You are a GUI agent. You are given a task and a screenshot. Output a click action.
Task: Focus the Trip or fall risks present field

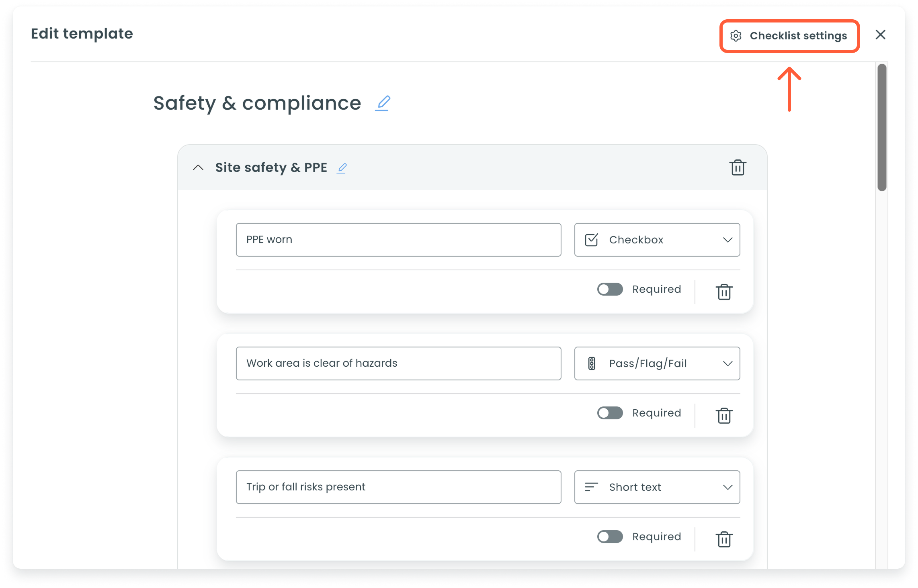pyautogui.click(x=398, y=487)
